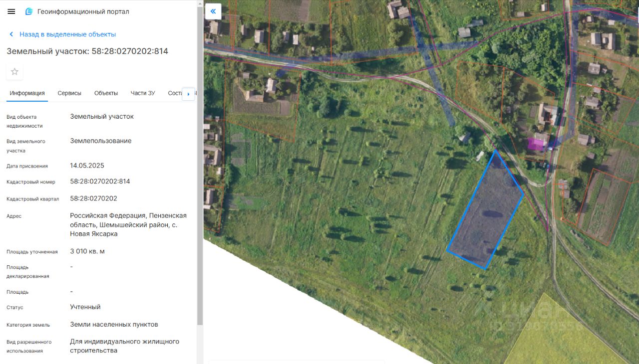Click the status value Учтенный
Screen dimensions: 639x364
(x=85, y=307)
